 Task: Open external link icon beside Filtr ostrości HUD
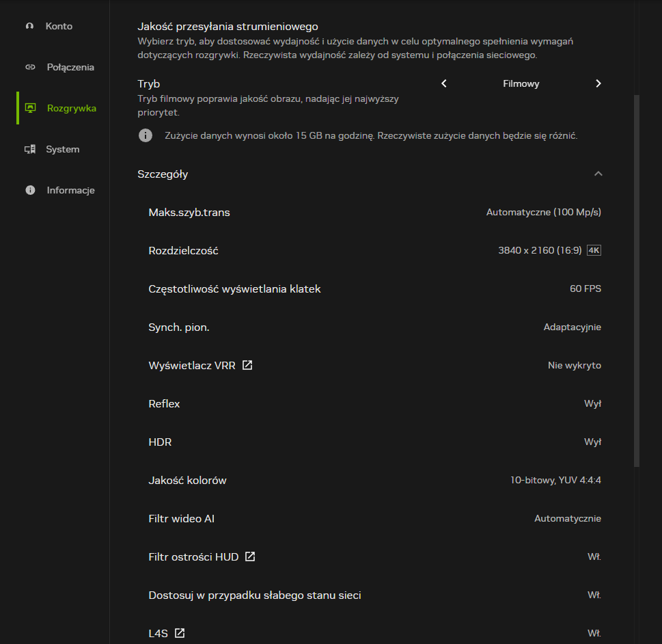click(250, 556)
